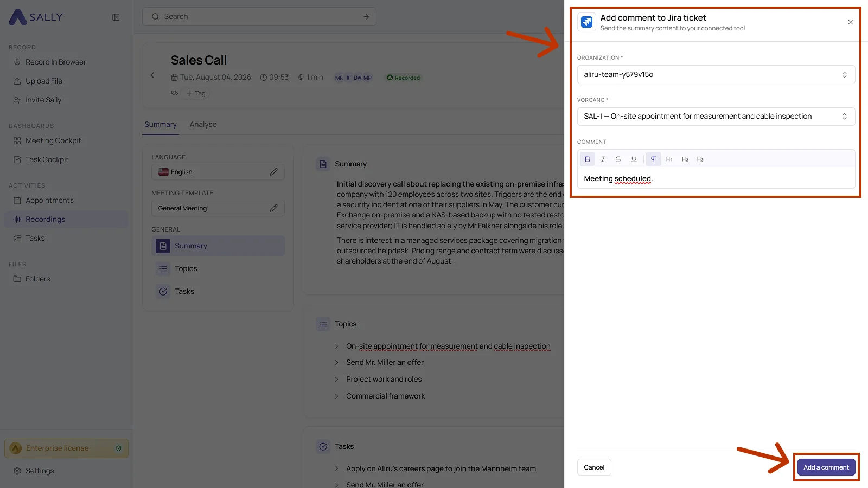This screenshot has width=868, height=488.
Task: Select Tasks in the General list
Action: [x=218, y=292]
